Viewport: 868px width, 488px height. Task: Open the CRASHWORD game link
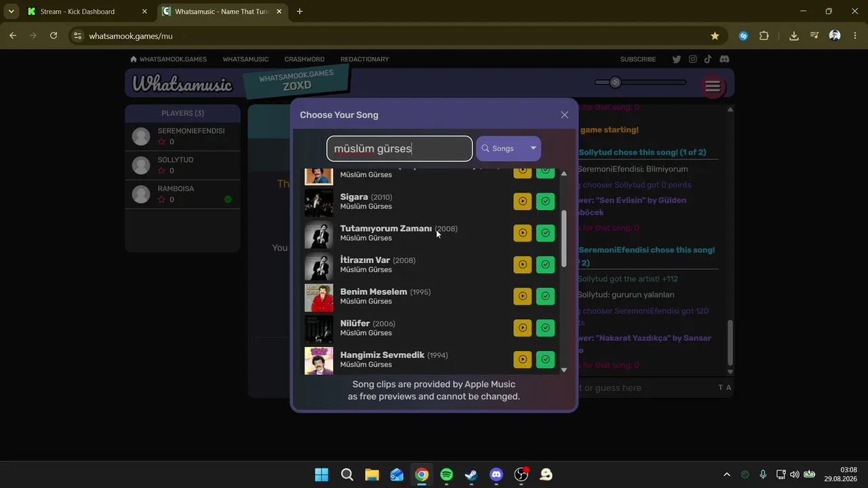coord(304,60)
